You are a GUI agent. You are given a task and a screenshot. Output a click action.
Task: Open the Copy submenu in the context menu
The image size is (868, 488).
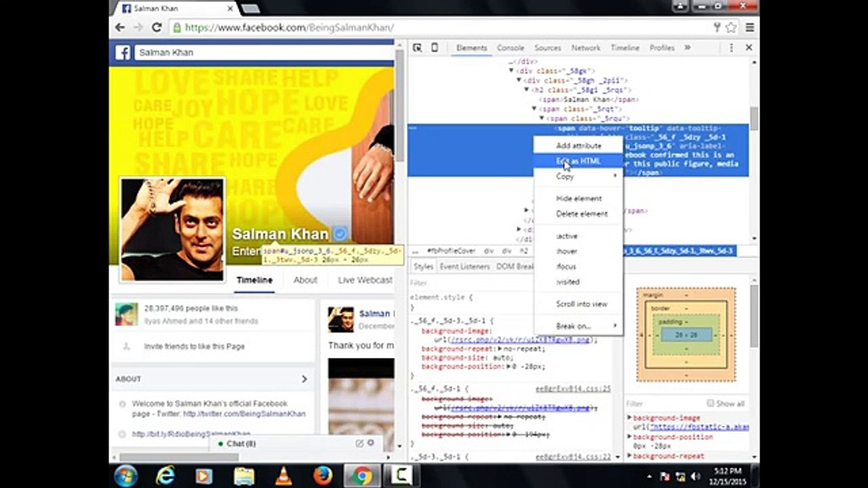(x=578, y=176)
